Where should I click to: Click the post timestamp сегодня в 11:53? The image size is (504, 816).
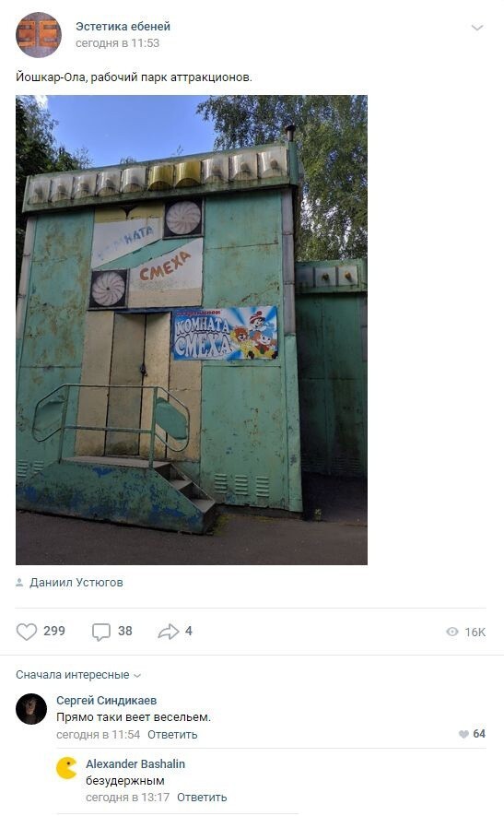pos(118,43)
